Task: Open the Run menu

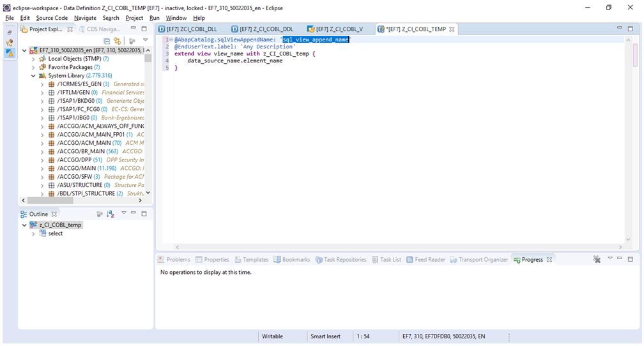Action: [x=155, y=18]
